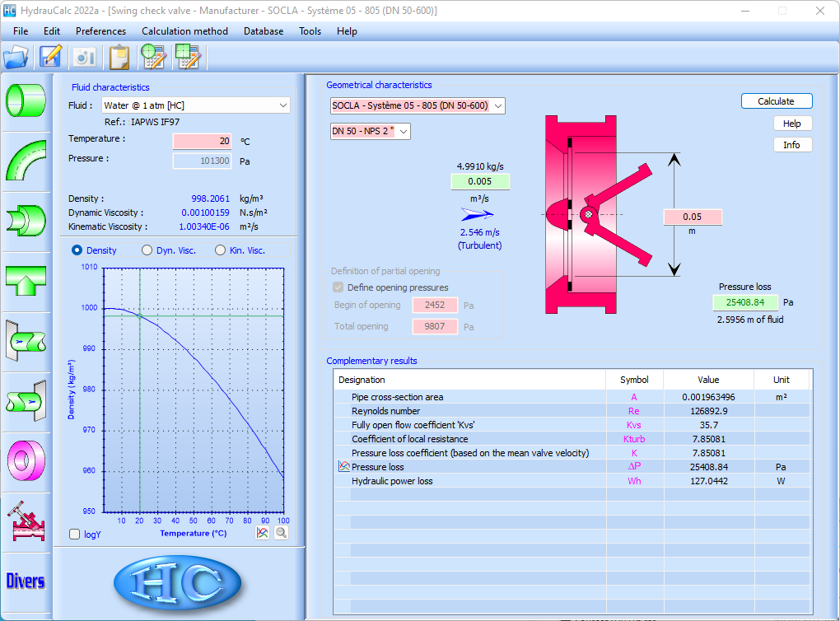Click the Info button
840x621 pixels.
(792, 145)
